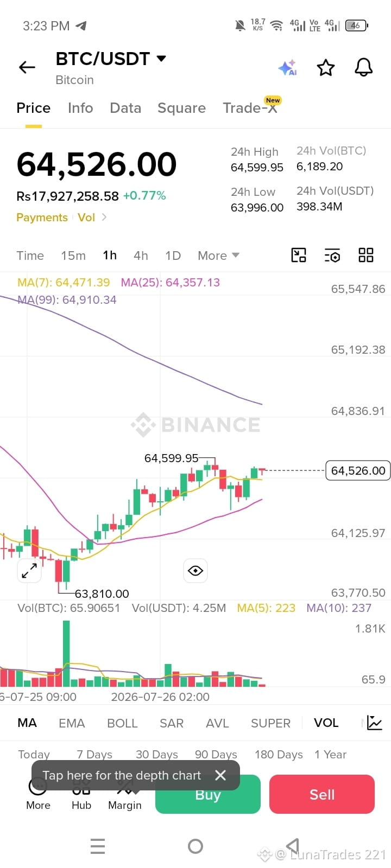The image size is (391, 868).
Task: Toggle chart visibility eye icon
Action: point(195,570)
